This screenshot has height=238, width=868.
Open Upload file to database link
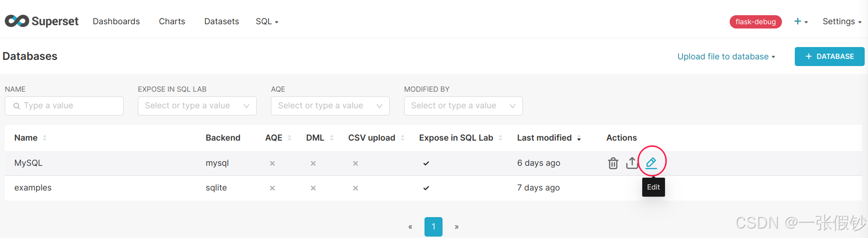pyautogui.click(x=726, y=57)
